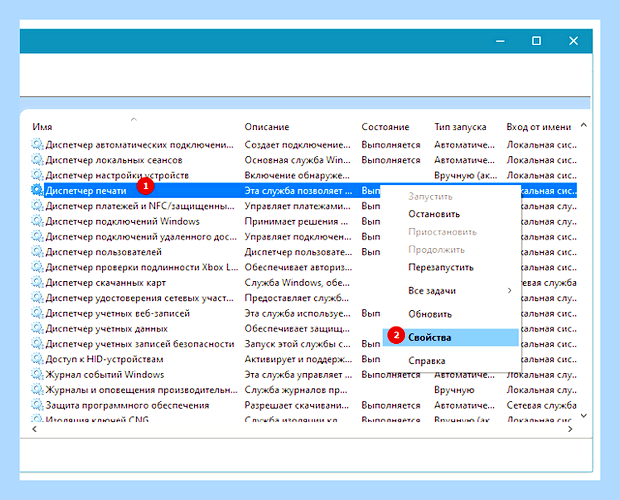Click gear icon of Защита программного обеспечения
The image size is (620, 500).
tap(37, 405)
